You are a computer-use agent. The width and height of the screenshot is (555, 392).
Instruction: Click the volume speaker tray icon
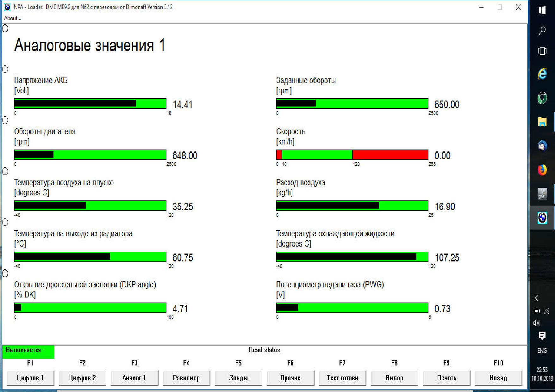pyautogui.click(x=536, y=323)
